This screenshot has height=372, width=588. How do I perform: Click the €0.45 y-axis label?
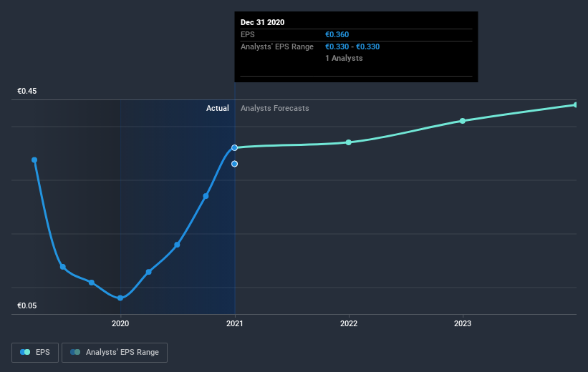[x=27, y=92]
